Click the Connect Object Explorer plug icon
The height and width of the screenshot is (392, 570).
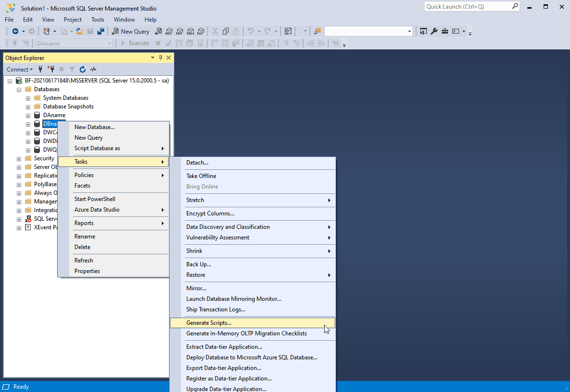40,69
